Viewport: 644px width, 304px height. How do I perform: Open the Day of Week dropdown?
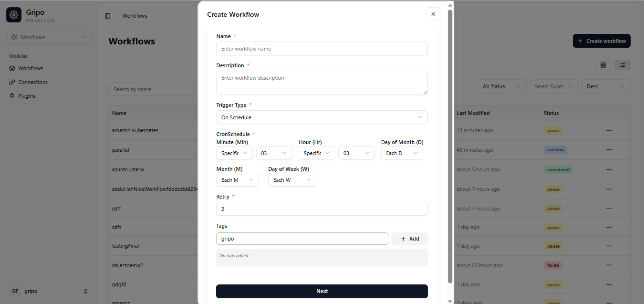pyautogui.click(x=292, y=180)
